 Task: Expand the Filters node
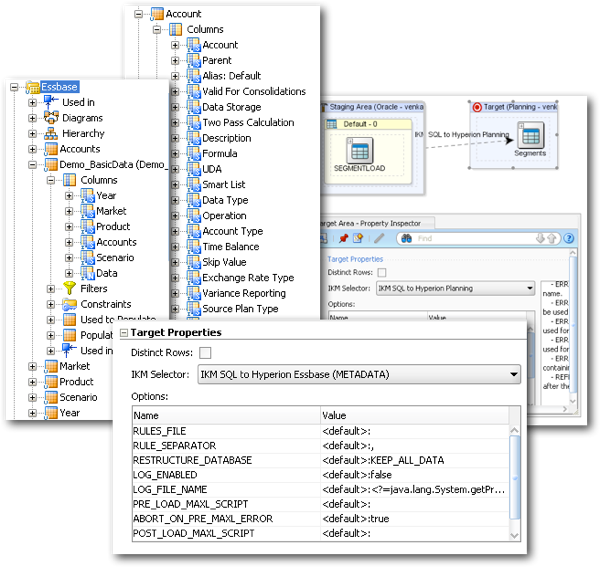pos(51,289)
